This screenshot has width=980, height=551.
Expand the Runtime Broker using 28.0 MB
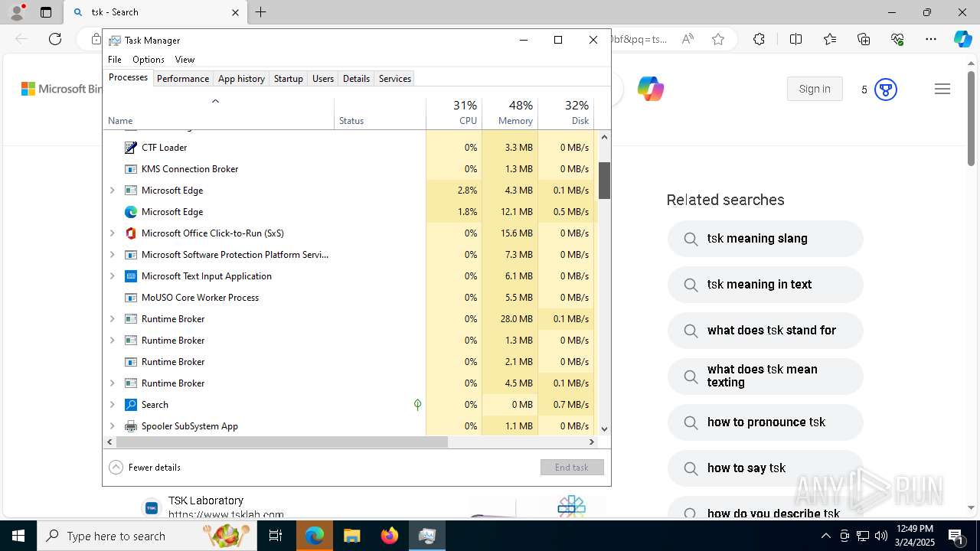(x=113, y=318)
